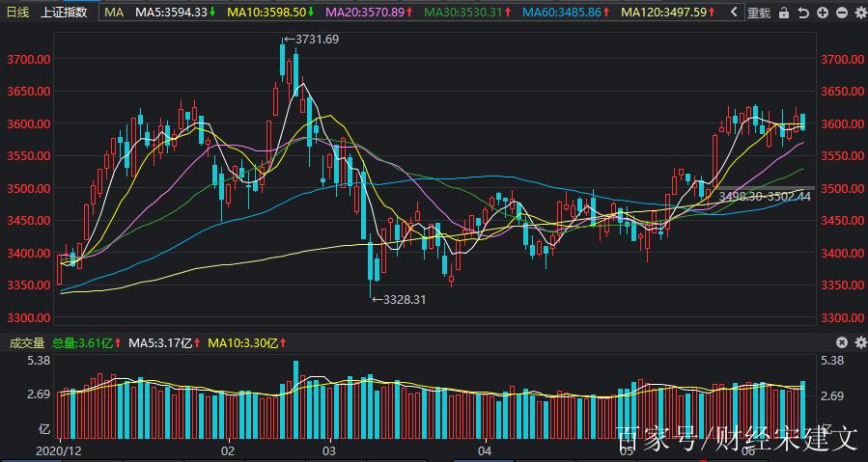This screenshot has width=868, height=462.
Task: Click the undo arrow icon
Action: [x=803, y=13]
